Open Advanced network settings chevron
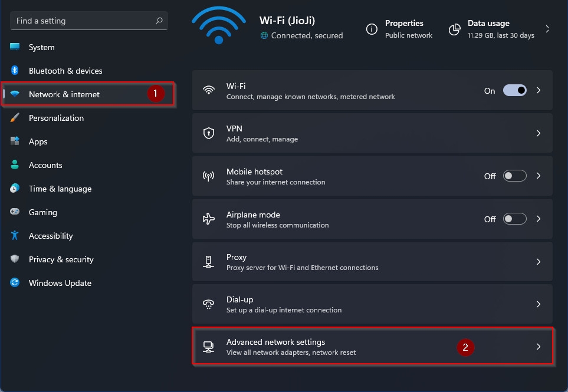The width and height of the screenshot is (568, 392). (x=539, y=347)
